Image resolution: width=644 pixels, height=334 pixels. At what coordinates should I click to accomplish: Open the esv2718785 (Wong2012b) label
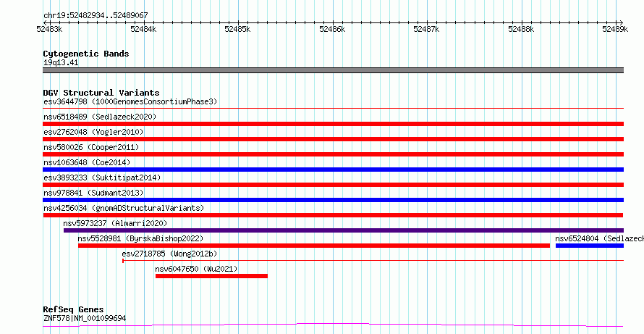[x=169, y=254]
